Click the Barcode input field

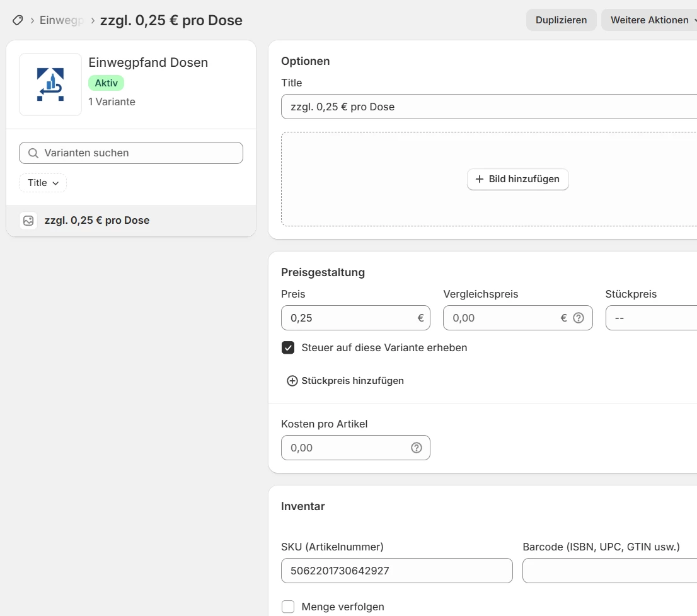tap(609, 571)
